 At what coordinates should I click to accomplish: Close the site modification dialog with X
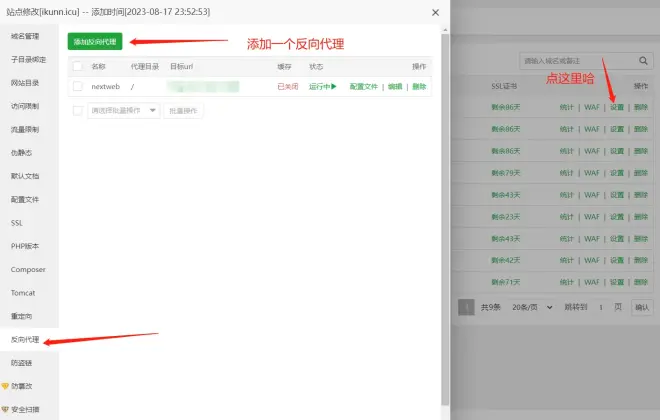[436, 13]
